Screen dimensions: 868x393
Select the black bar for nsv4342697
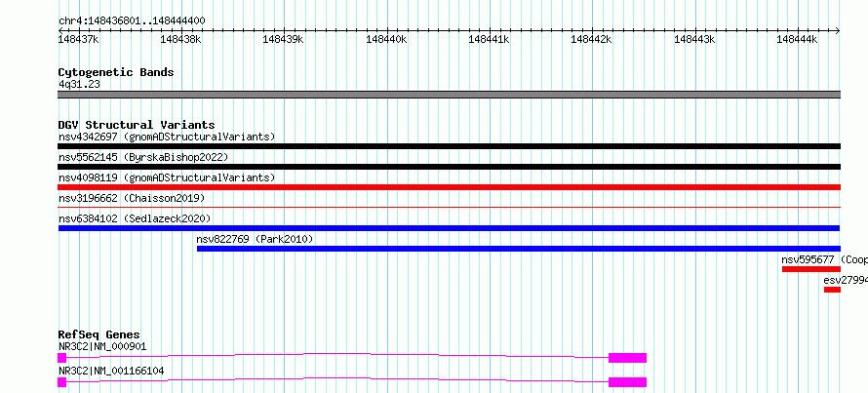coord(449,146)
